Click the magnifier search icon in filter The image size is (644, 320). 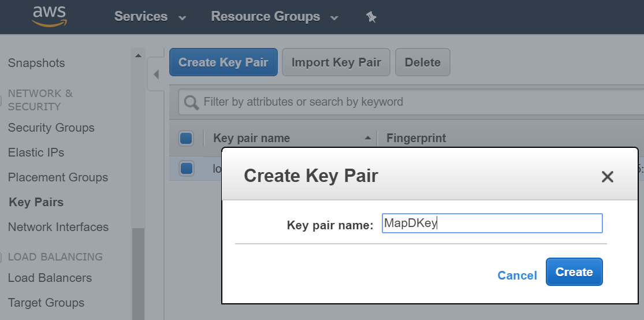[191, 102]
